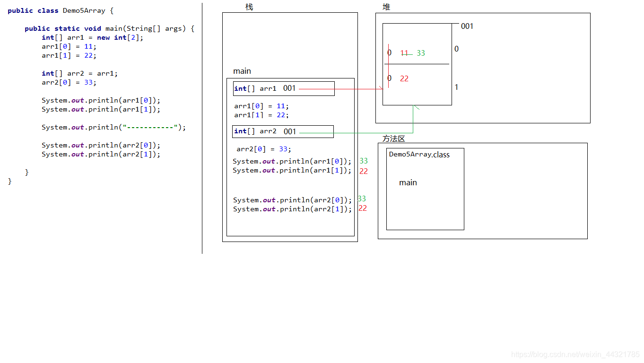Click the green 33 output beside println(arr2[0])
The image size is (644, 363).
click(x=362, y=199)
